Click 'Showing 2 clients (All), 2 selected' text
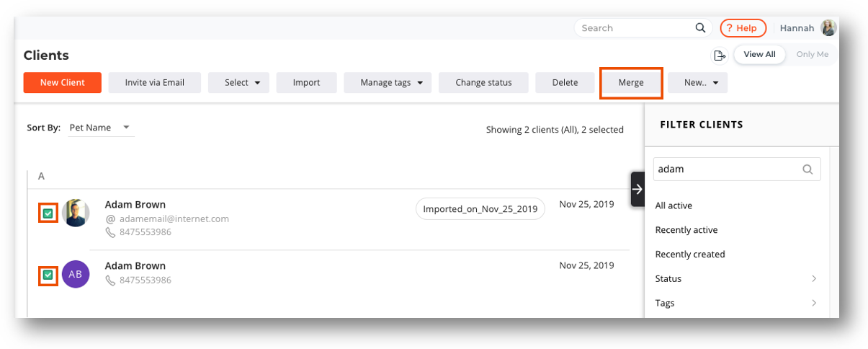 point(555,130)
